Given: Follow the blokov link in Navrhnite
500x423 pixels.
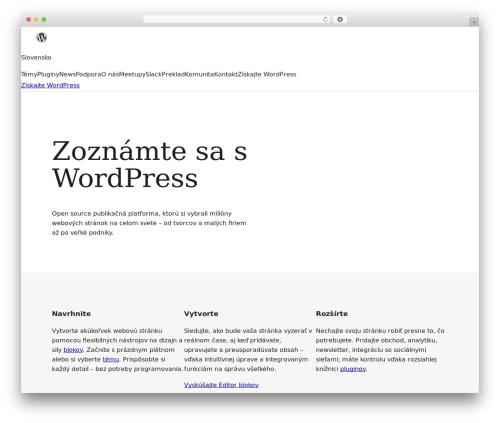Looking at the screenshot, I should [73, 350].
